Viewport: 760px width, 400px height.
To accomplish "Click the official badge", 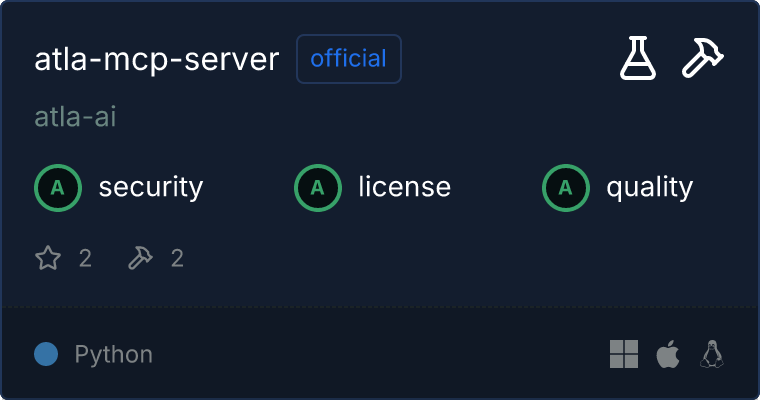I will coord(348,59).
